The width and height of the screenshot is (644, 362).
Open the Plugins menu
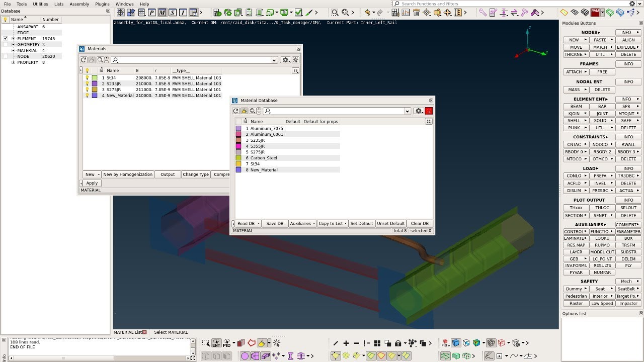coord(102,4)
